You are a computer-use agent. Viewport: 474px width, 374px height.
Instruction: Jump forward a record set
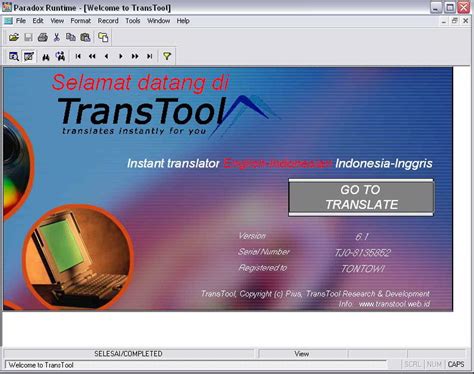[x=135, y=56]
